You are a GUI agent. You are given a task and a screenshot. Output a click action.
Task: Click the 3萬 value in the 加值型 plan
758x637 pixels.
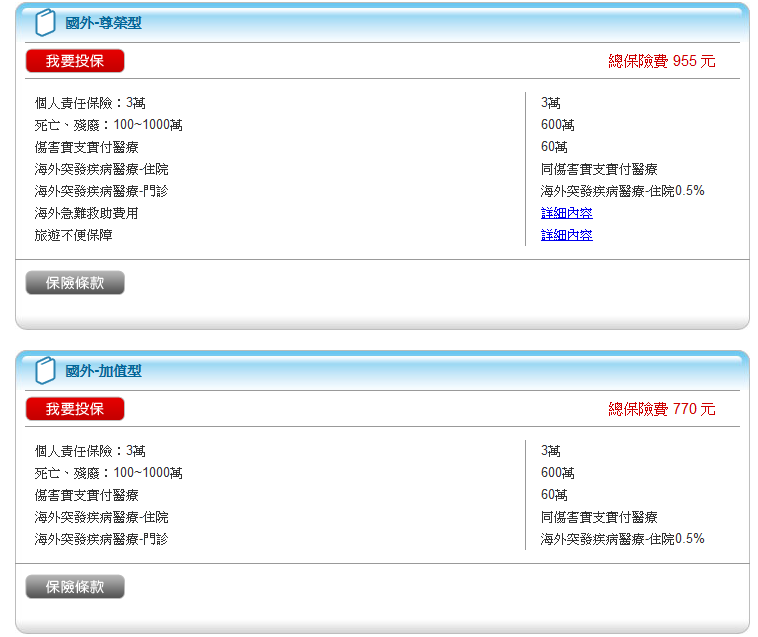pos(551,451)
